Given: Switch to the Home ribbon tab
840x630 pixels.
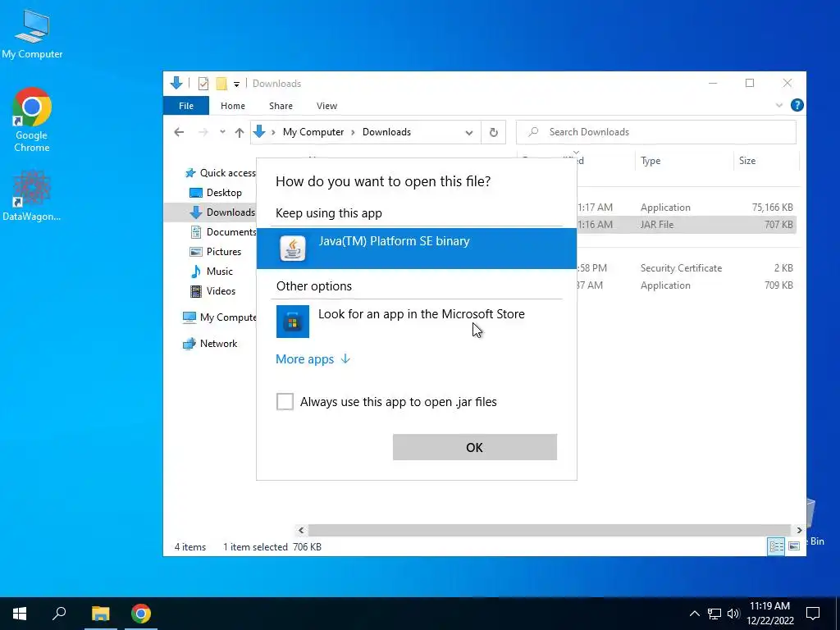Looking at the screenshot, I should tap(232, 106).
